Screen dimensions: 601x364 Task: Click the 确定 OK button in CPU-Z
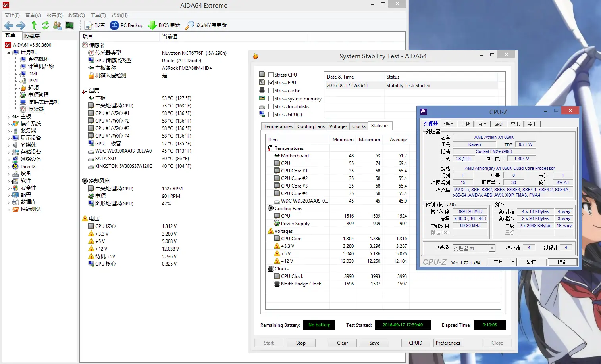562,262
